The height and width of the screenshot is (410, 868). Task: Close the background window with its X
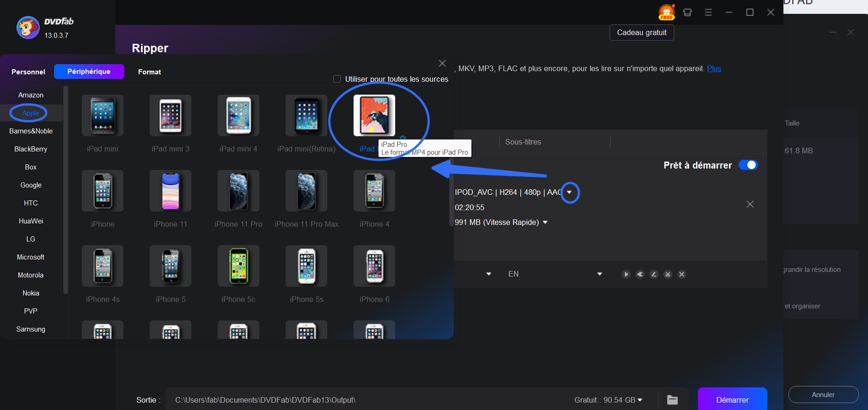850,32
